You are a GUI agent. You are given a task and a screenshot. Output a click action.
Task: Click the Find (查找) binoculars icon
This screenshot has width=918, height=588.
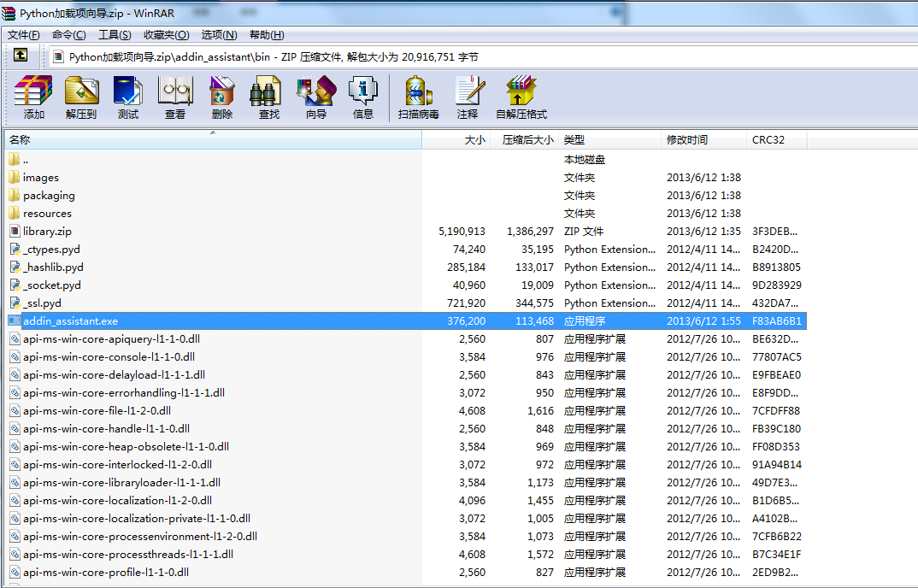point(268,97)
